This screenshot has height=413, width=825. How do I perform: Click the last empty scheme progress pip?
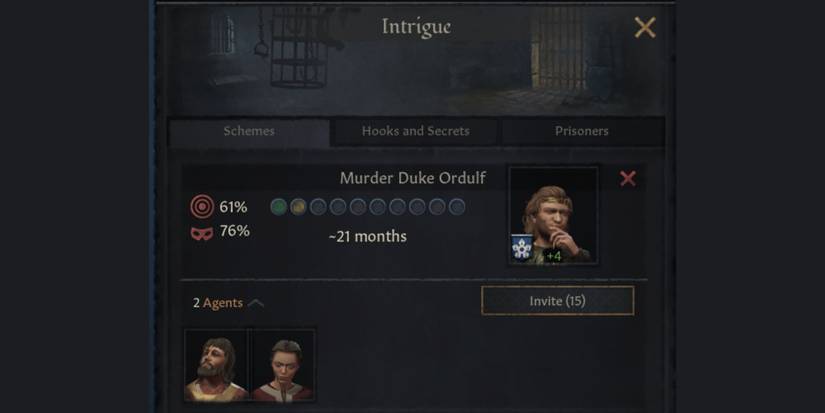(457, 207)
